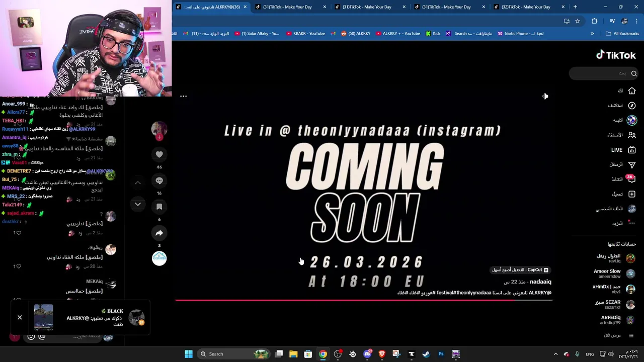This screenshot has height=362, width=644.
Task: Open the CapCut editing tag on video
Action: [x=520, y=270]
